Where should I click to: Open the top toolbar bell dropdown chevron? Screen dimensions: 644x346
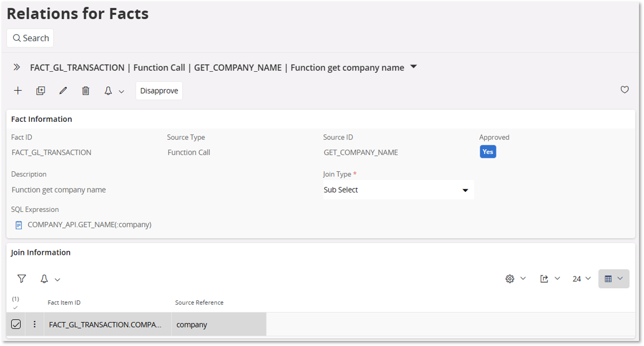[x=121, y=92]
